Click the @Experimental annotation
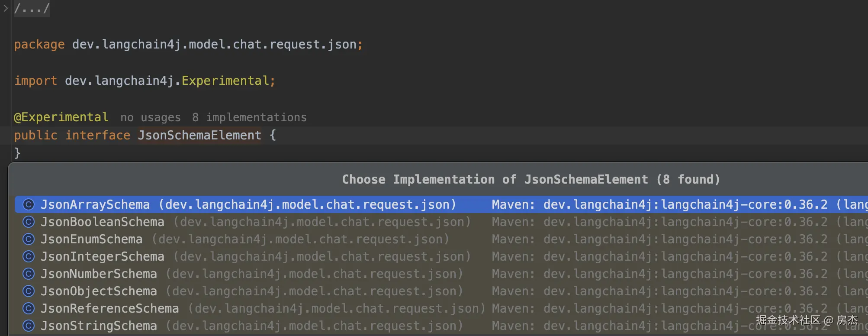Image resolution: width=868 pixels, height=336 pixels. pyautogui.click(x=61, y=117)
